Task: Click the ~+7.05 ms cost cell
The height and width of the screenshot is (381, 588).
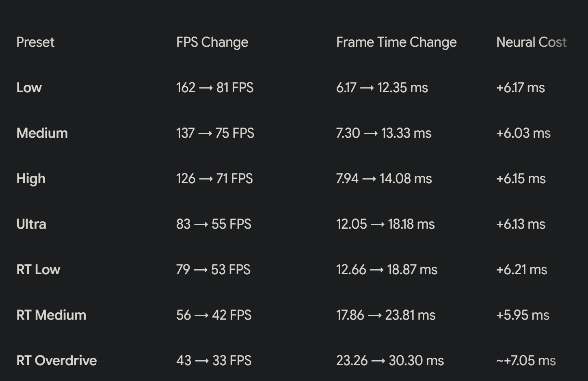Action: point(526,361)
